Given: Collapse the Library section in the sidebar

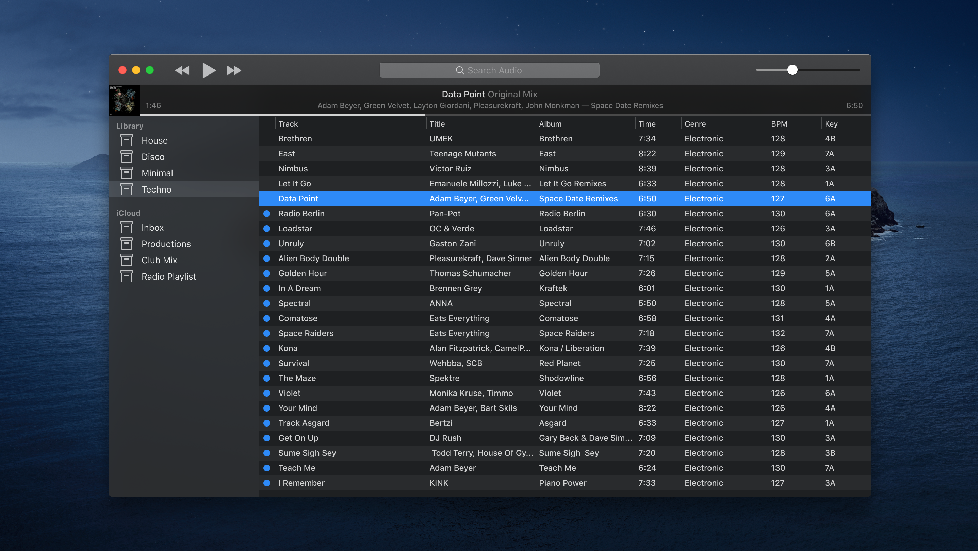Looking at the screenshot, I should 129,126.
